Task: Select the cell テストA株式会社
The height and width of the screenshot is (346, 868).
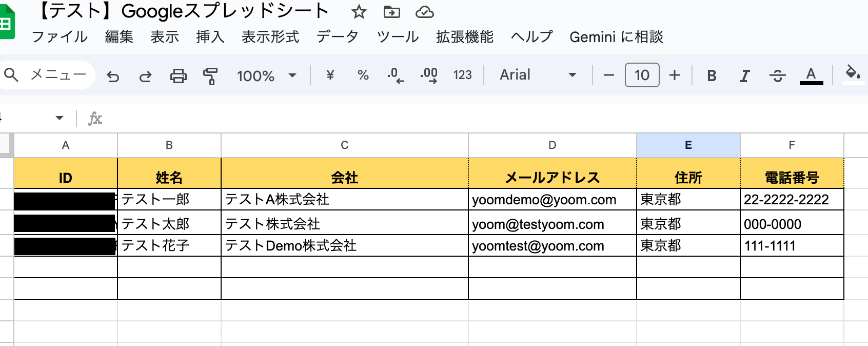Action: point(345,200)
